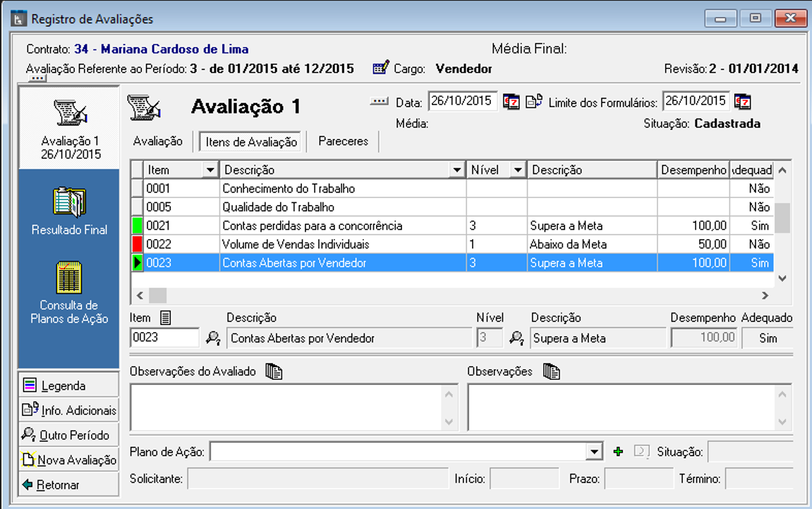Open calendar picker next to Data field
The width and height of the screenshot is (812, 509).
pos(511,102)
